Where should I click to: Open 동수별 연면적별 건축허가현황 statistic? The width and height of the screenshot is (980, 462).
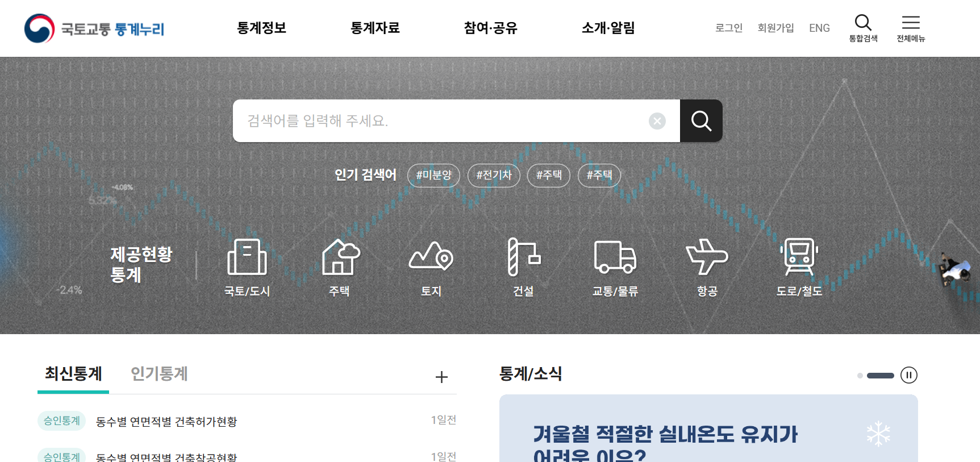coord(166,422)
